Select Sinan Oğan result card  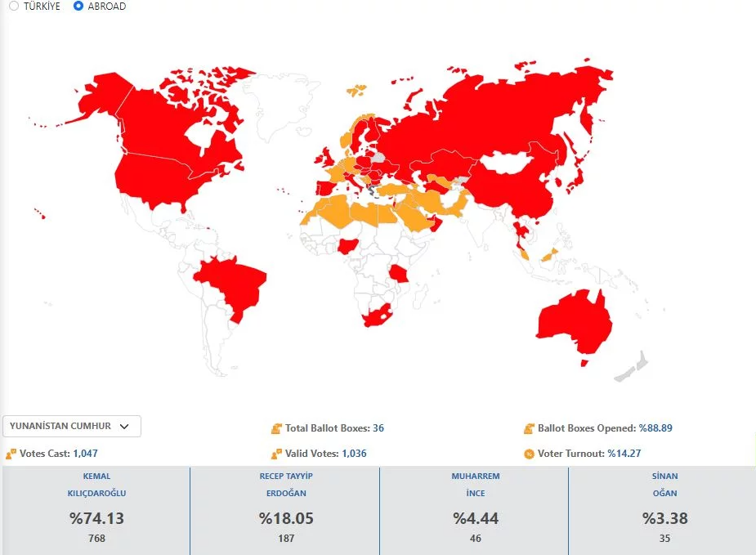tap(663, 507)
